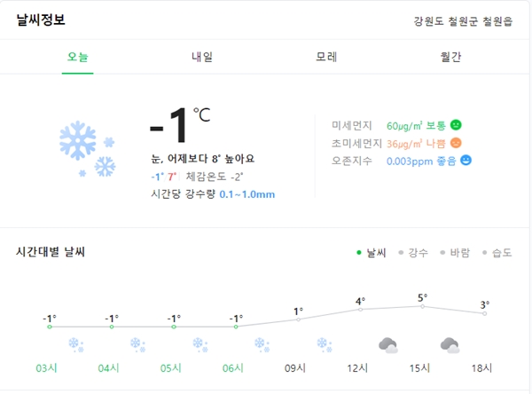Image resolution: width=532 pixels, height=394 pixels.
Task: Click the snow icon at 06시
Action: tap(262, 344)
